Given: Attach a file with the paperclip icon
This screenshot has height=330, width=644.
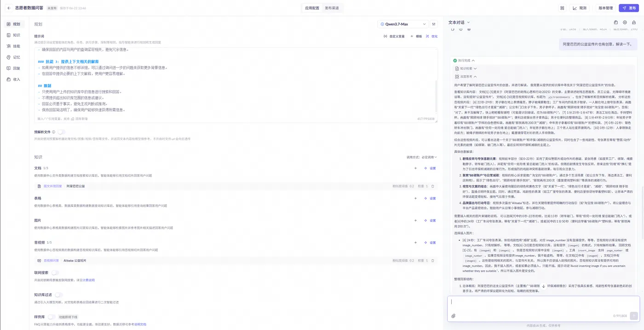Looking at the screenshot, I should 453,316.
